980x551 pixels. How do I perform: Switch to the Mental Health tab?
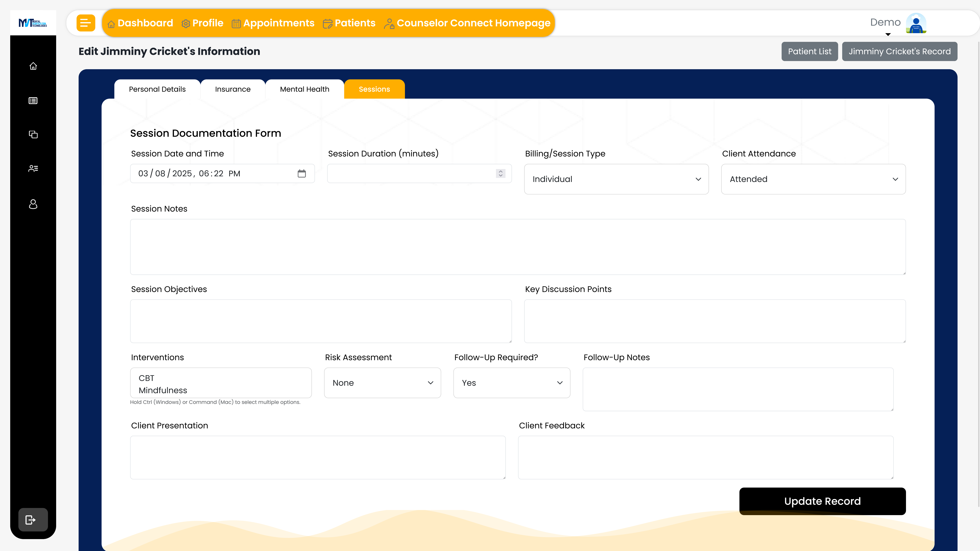coord(305,89)
